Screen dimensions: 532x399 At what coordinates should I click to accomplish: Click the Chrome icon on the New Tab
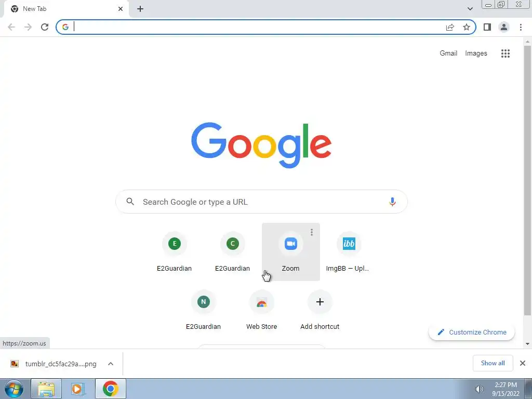pyautogui.click(x=15, y=9)
